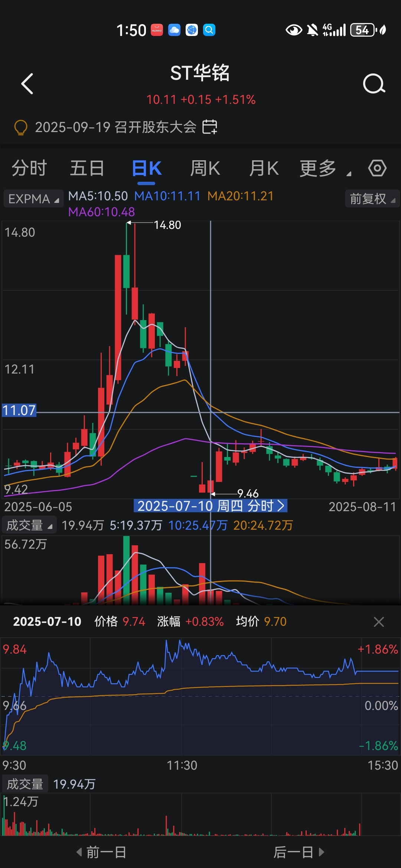Open the 前复权 adjustment dropdown
Viewport: 401px width, 868px height.
point(372,198)
